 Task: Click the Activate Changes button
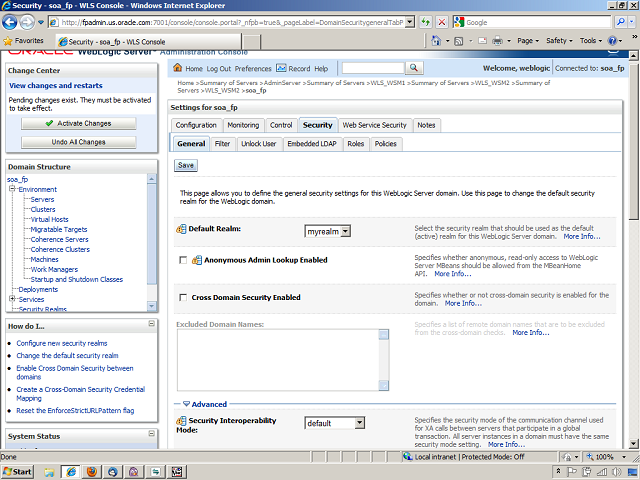click(78, 123)
